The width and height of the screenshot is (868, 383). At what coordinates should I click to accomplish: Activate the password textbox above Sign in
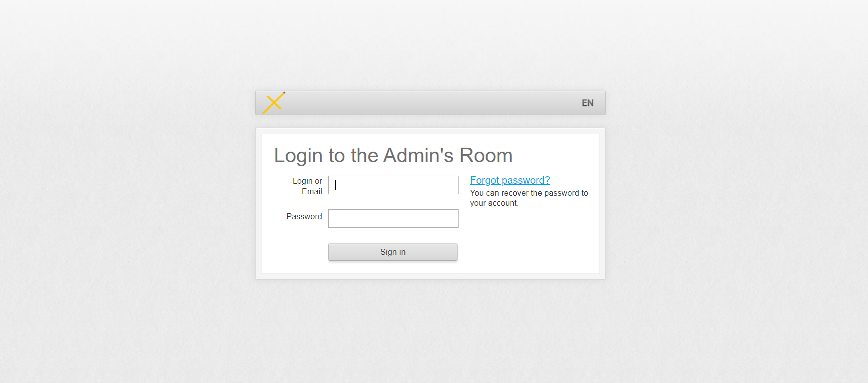393,218
